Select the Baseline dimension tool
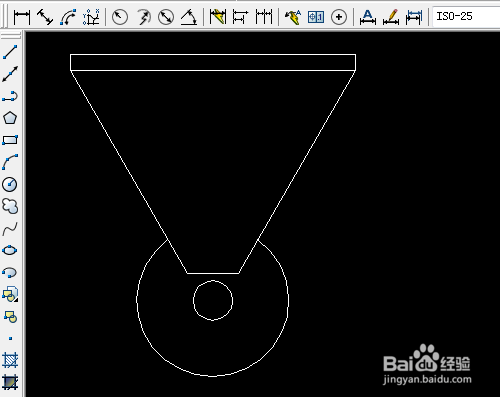 [x=240, y=17]
